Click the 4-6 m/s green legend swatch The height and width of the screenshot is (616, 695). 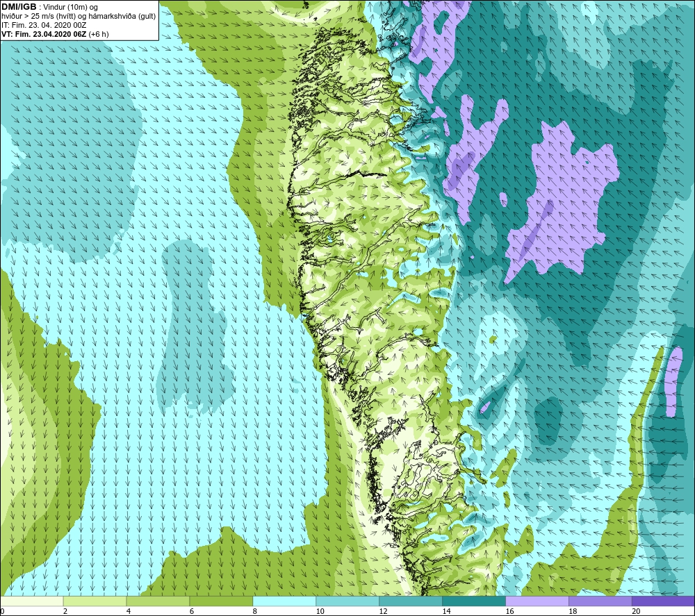[x=158, y=601]
